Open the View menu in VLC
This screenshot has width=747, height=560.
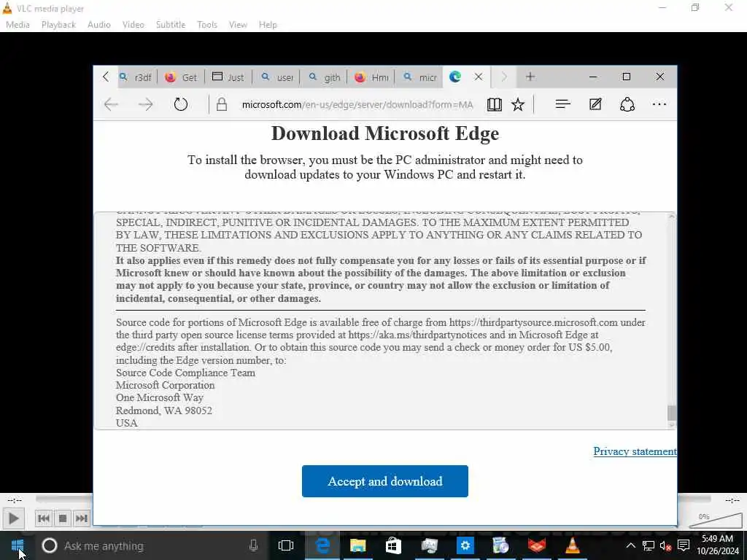(x=238, y=25)
